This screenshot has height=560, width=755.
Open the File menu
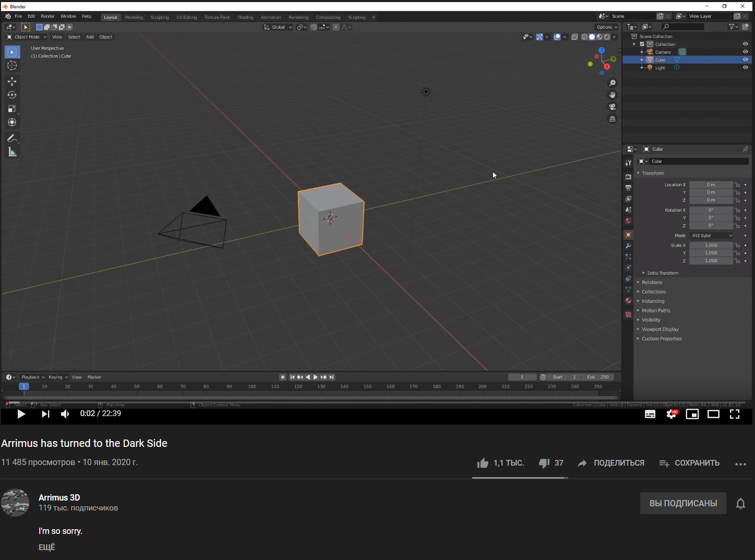pyautogui.click(x=18, y=16)
